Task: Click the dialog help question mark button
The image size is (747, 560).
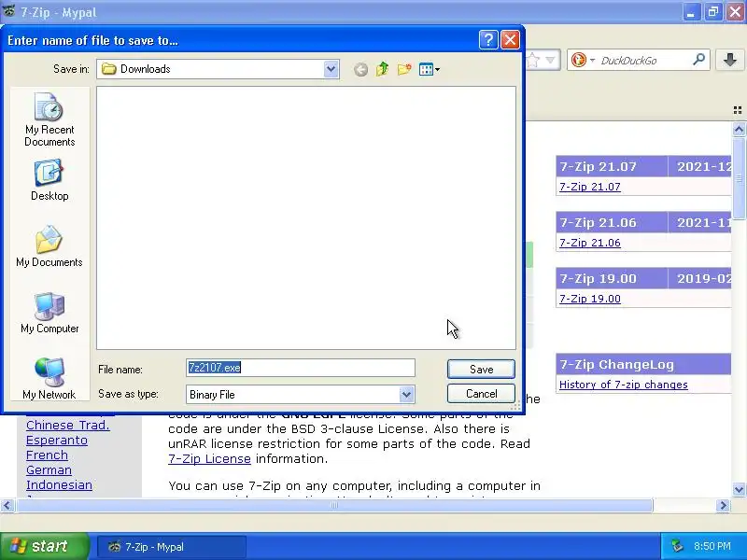Action: [488, 40]
